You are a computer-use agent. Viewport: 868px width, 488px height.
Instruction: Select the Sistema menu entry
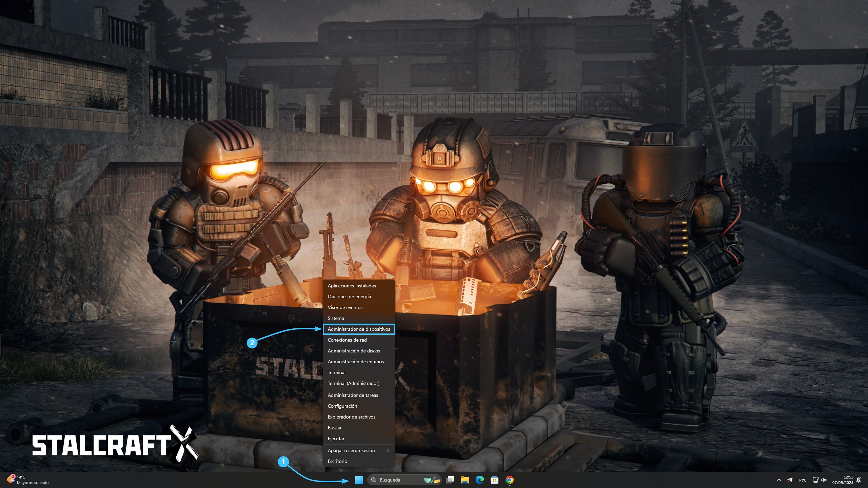[359, 318]
